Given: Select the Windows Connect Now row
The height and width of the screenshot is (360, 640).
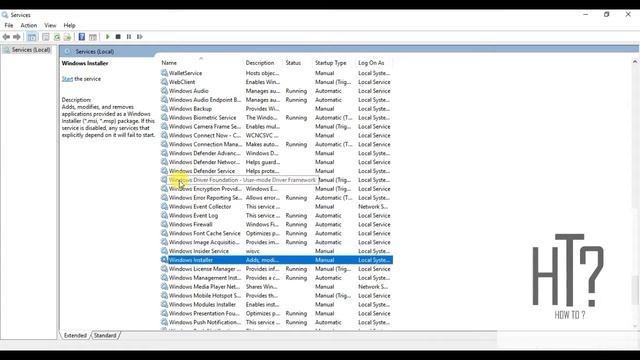Looking at the screenshot, I should [x=276, y=136].
